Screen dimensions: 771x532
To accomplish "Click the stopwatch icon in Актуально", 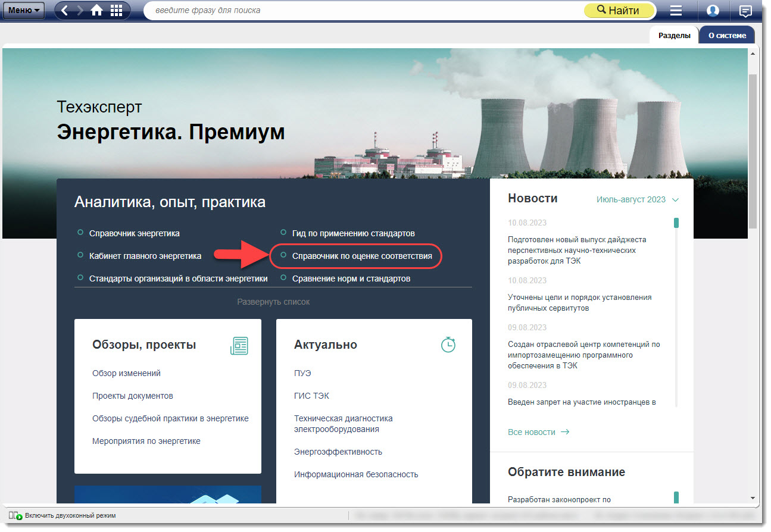I will click(448, 344).
